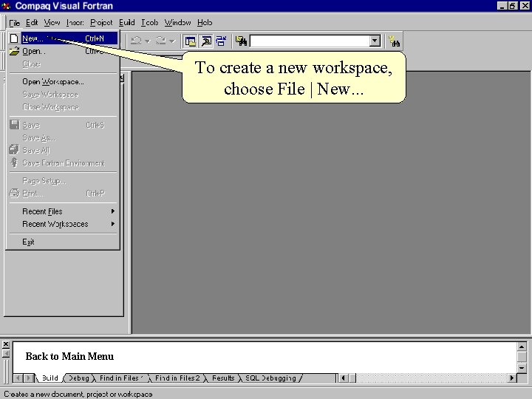The height and width of the screenshot is (399, 532).
Task: Click the output pane scroll-up arrow
Action: tap(522, 347)
